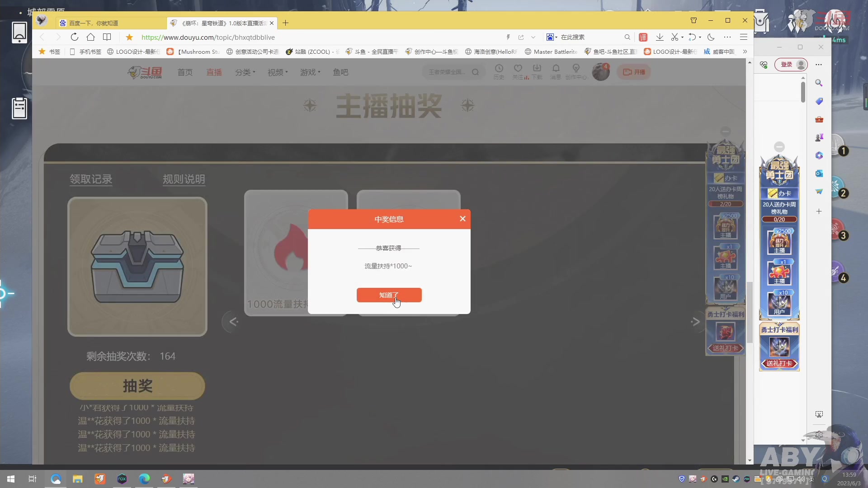Toggle night mode moon icon
868x488 pixels.
(711, 37)
